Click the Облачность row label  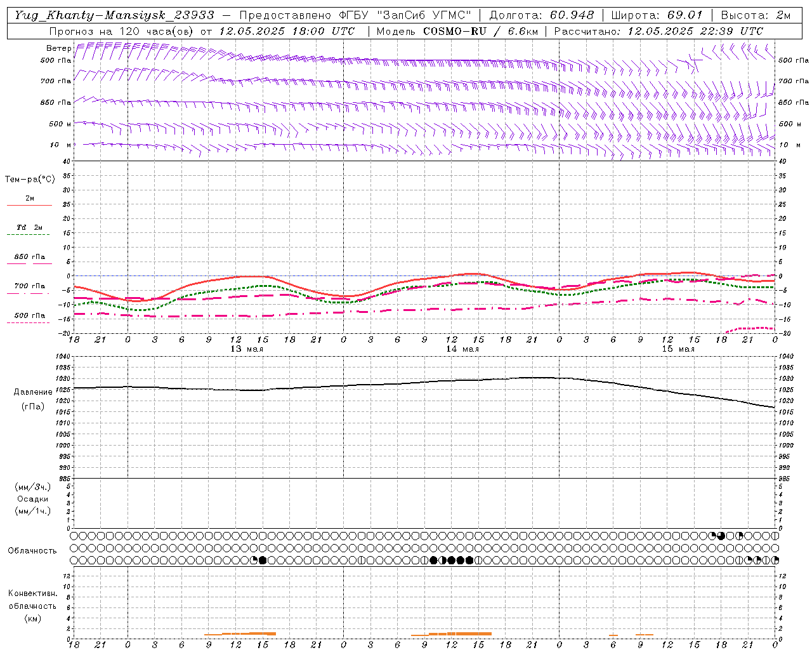(x=32, y=551)
